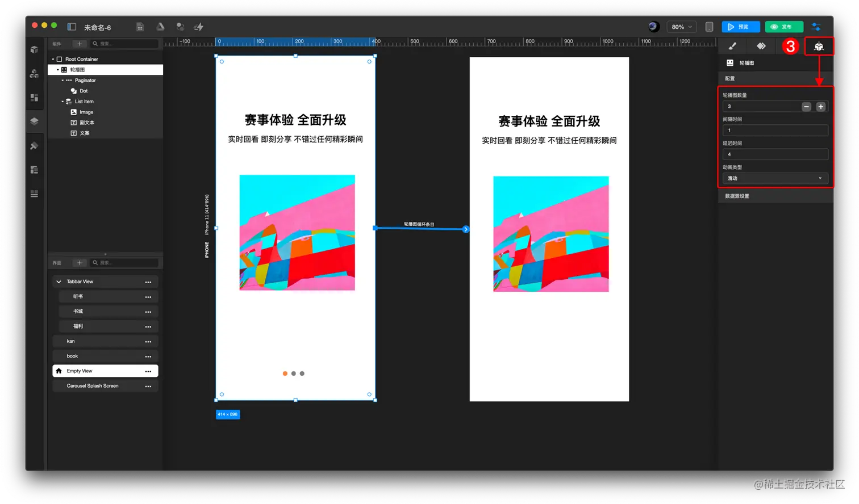Screen dimensions: 859x504
Task: Open the bottom rows sidebar icon
Action: [34, 194]
